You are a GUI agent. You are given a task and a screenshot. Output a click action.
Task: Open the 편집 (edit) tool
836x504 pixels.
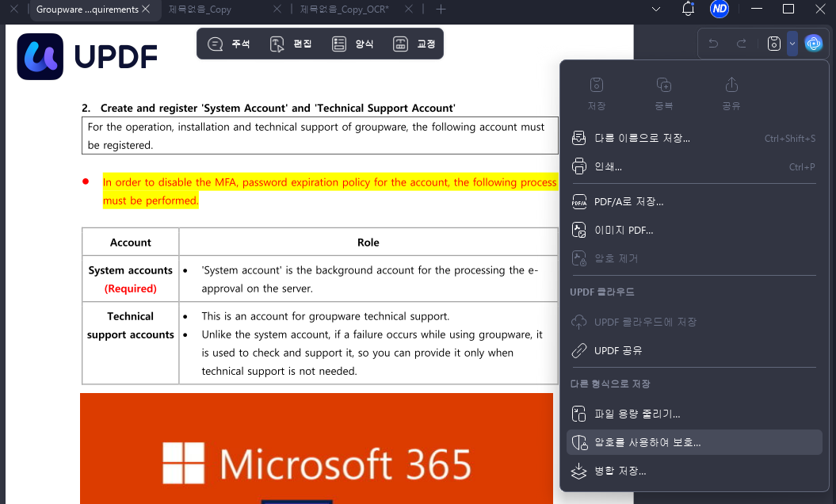[x=291, y=44]
